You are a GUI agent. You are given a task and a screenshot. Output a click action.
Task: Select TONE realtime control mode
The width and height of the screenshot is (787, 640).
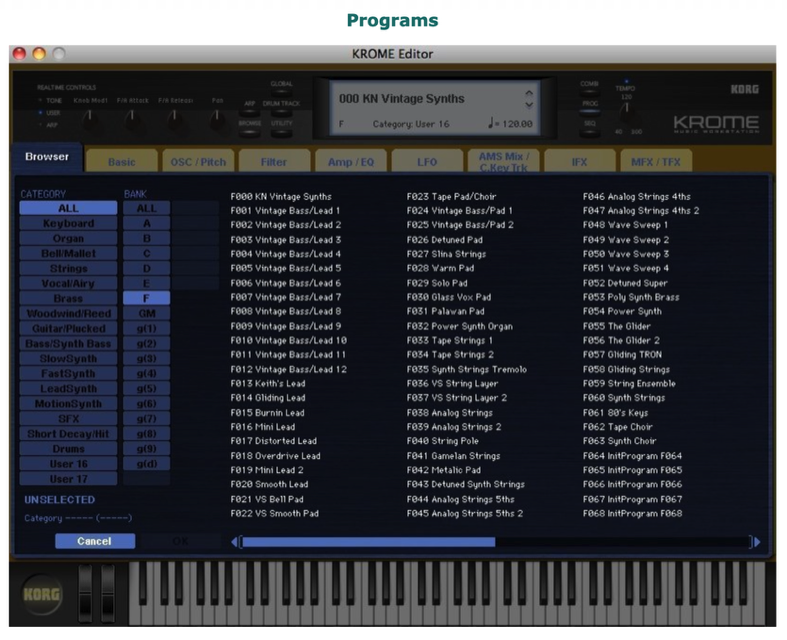[x=50, y=100]
